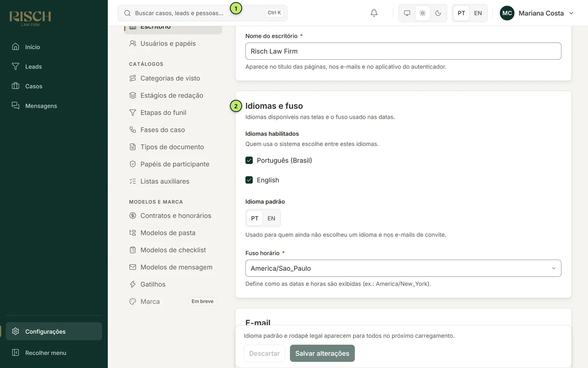Open Categorias de visto settings
The height and width of the screenshot is (368, 588).
coord(173,78)
